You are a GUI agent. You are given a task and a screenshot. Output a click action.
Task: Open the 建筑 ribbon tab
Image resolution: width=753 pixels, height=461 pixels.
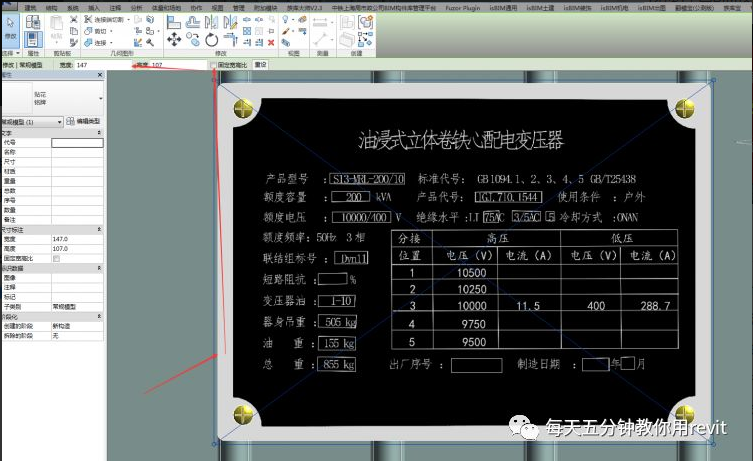click(30, 8)
